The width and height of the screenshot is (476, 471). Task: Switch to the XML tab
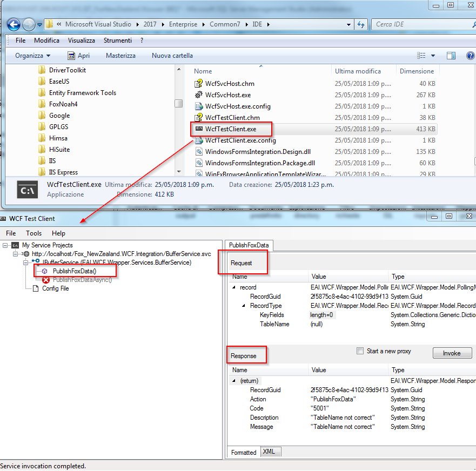[268, 452]
